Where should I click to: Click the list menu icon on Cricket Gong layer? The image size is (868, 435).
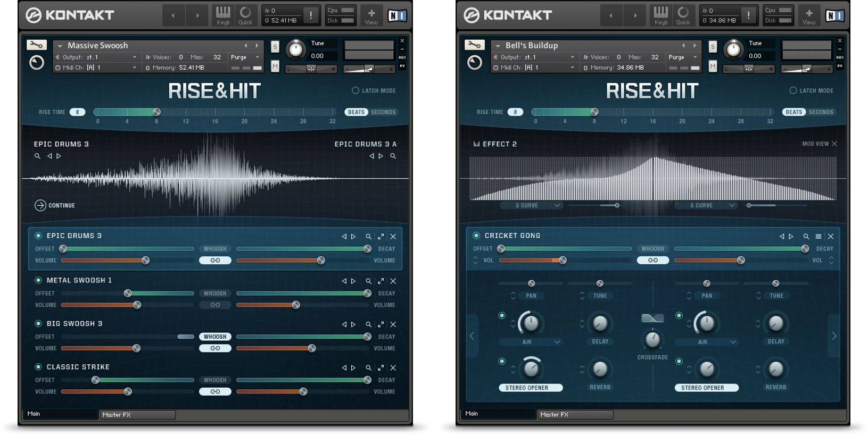[819, 236]
